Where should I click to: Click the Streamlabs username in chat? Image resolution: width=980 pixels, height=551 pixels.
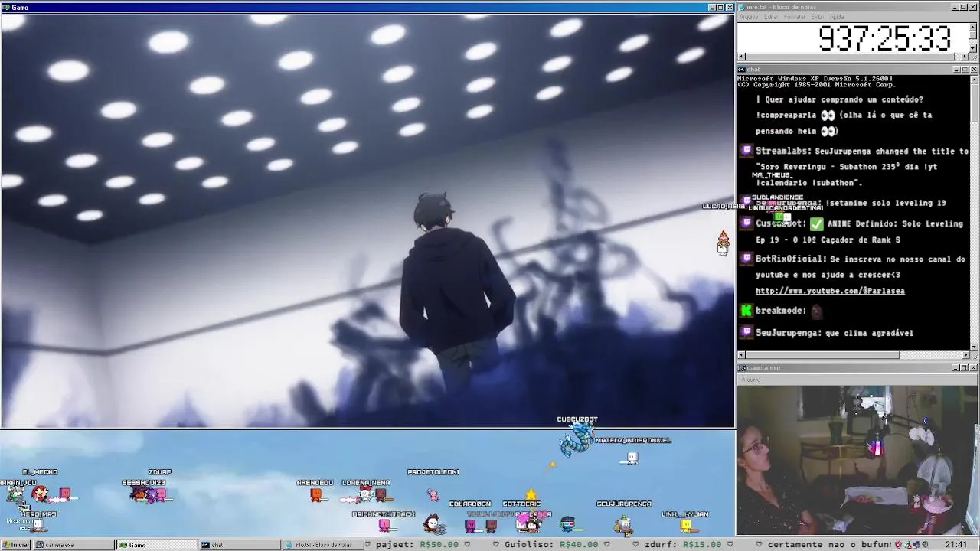783,151
